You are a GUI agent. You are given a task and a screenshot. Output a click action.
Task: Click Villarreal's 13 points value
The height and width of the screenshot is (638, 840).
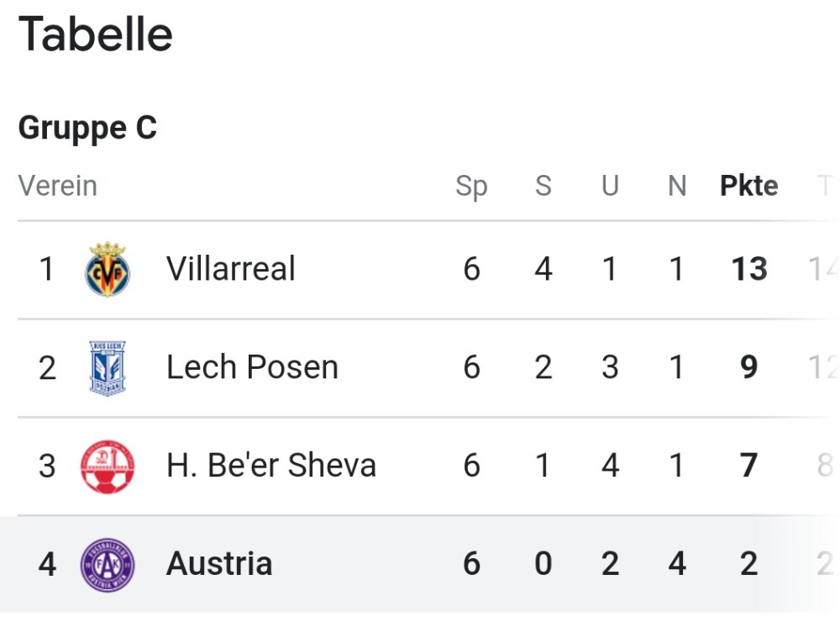click(x=748, y=270)
